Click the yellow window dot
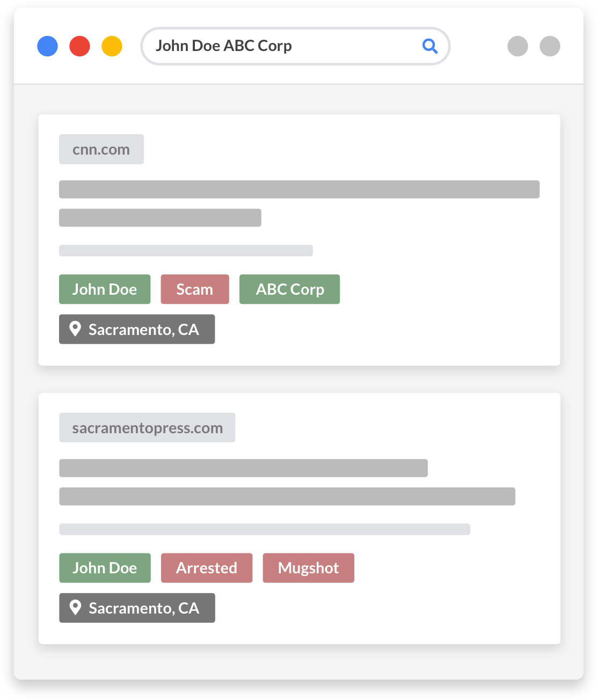 pyautogui.click(x=112, y=46)
